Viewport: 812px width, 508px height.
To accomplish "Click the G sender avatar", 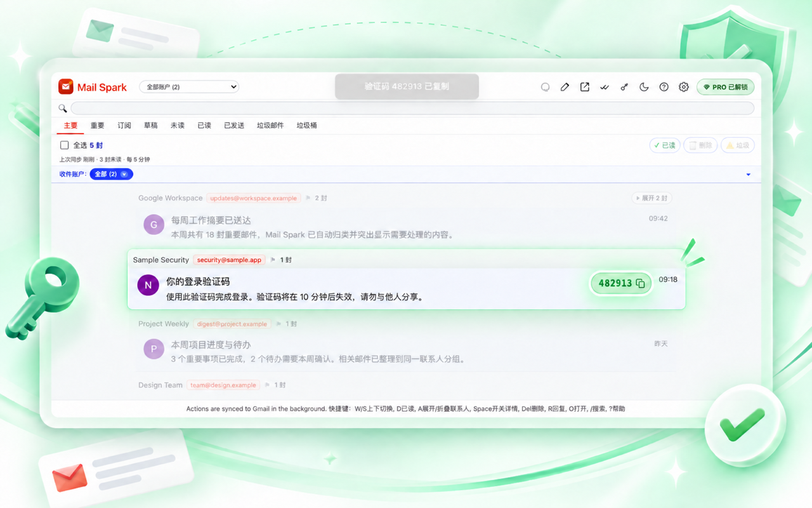I will pos(154,224).
